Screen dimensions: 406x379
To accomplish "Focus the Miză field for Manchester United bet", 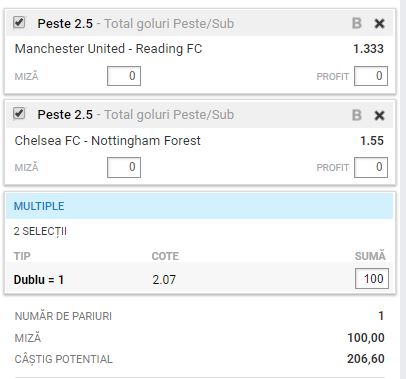I will [124, 76].
